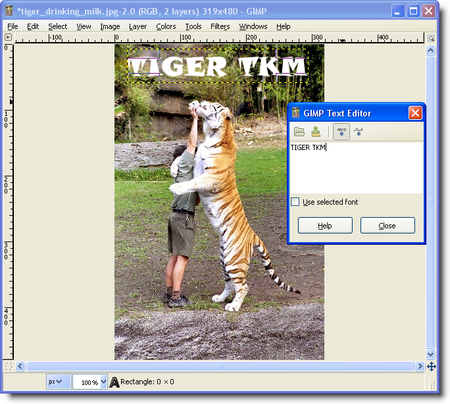Click the zoom-on-resize icon above scrollbar
Viewport: 450px width, 404px height.
coord(431,38)
